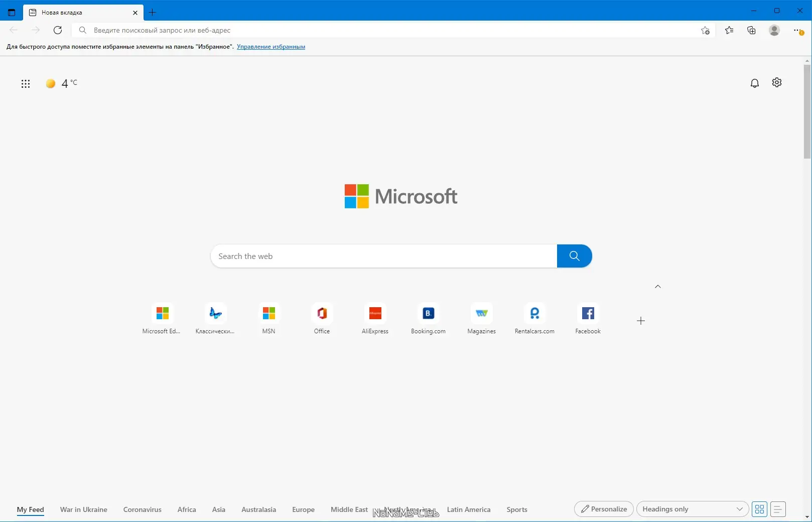The height and width of the screenshot is (522, 812).
Task: Open the Favorites list icon
Action: point(729,30)
